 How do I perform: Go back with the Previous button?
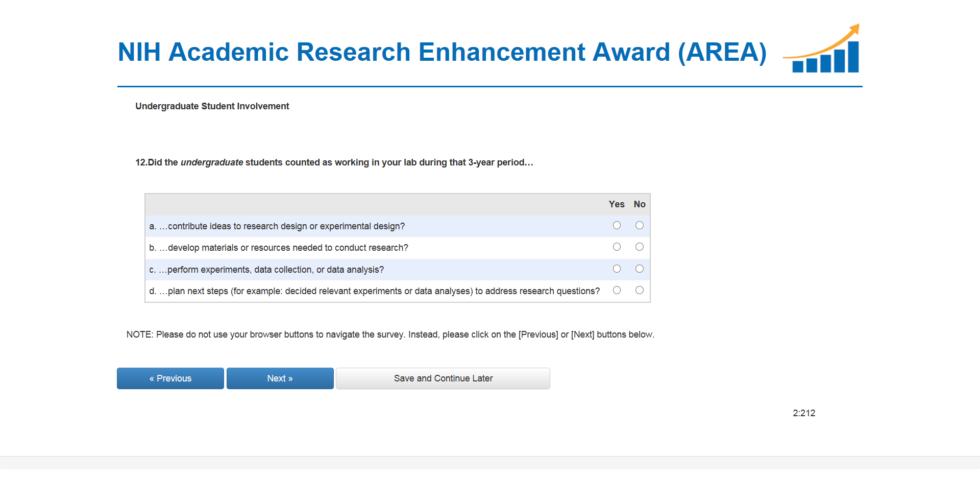170,378
